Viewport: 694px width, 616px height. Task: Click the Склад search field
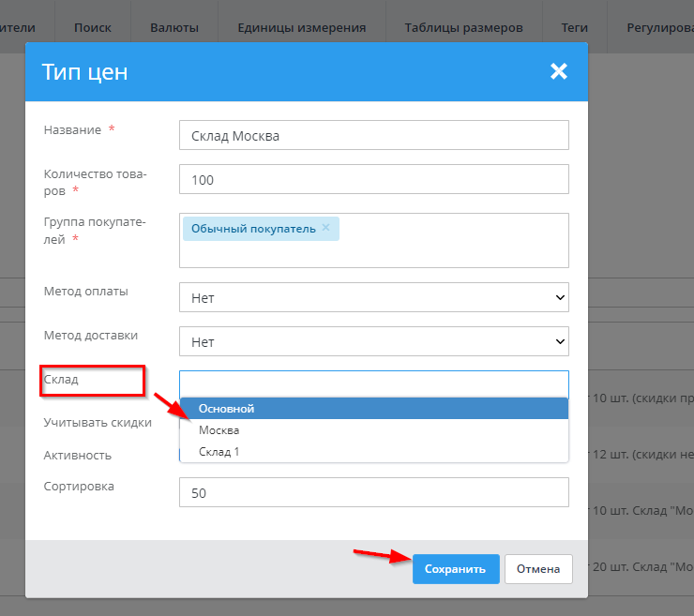click(x=373, y=383)
